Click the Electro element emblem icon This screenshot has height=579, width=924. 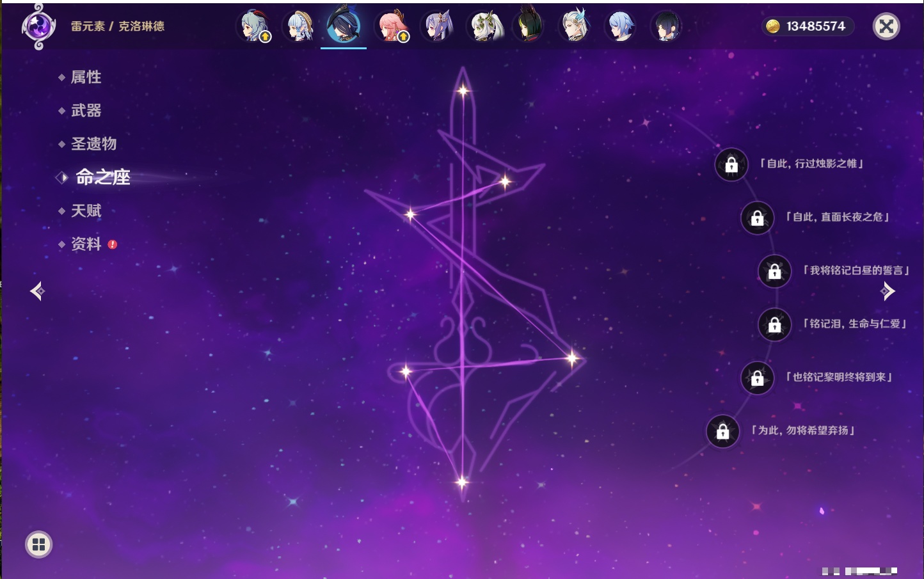click(x=38, y=27)
